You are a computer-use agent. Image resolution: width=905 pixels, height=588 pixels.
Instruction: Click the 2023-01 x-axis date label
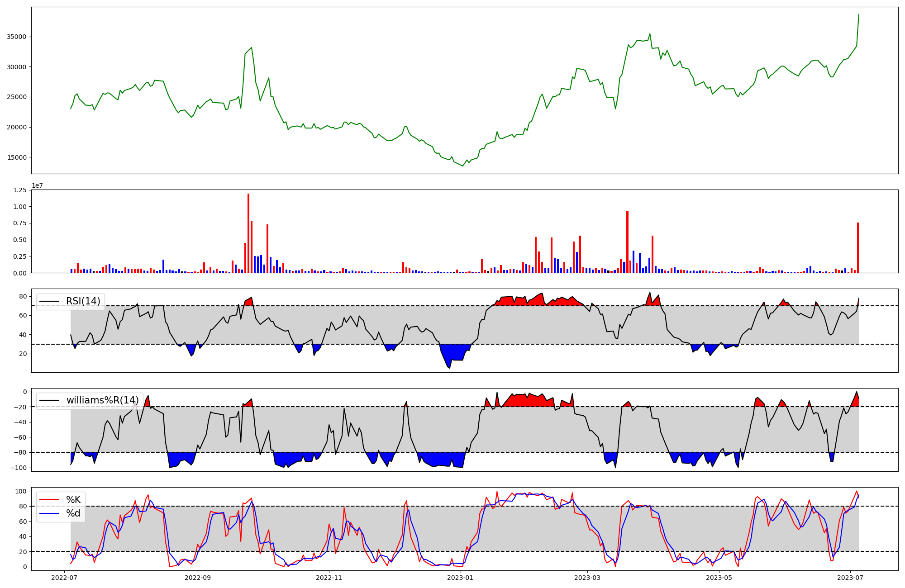tap(460, 578)
